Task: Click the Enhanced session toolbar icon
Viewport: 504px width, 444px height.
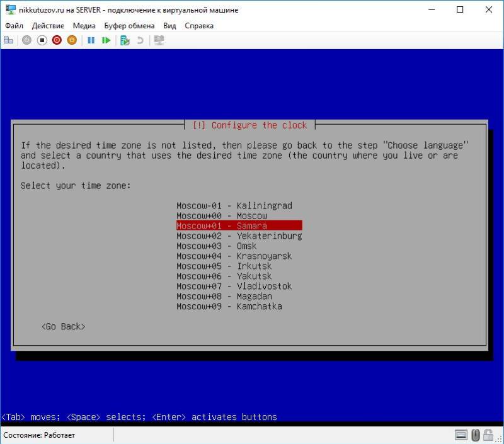Action: 159,40
